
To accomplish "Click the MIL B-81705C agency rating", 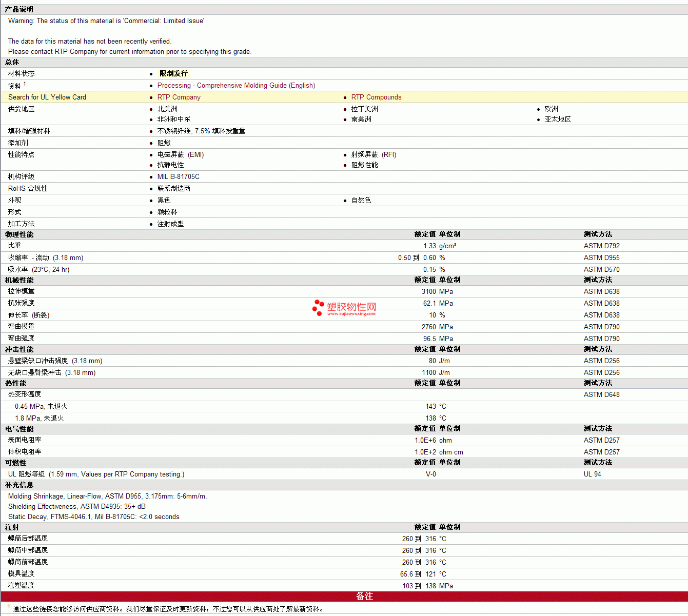I will pos(179,177).
